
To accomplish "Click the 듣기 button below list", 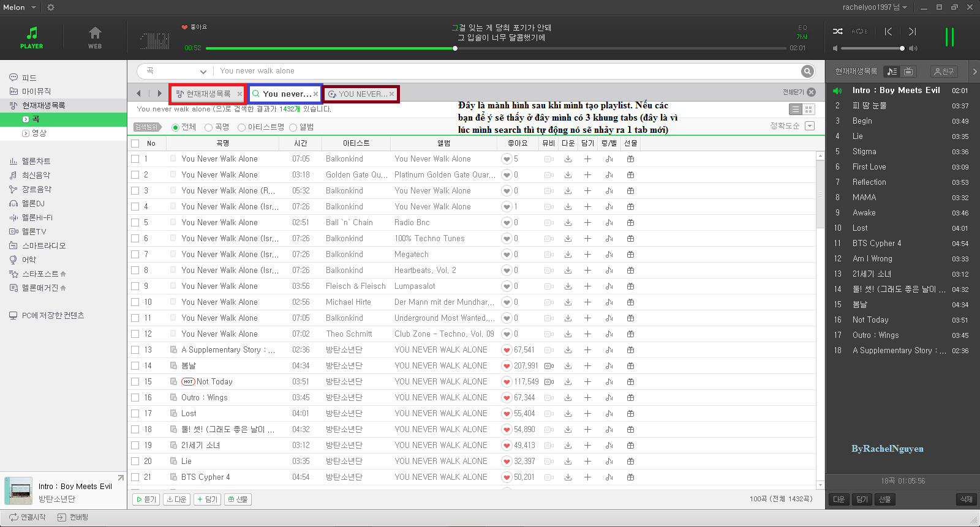I will (146, 499).
